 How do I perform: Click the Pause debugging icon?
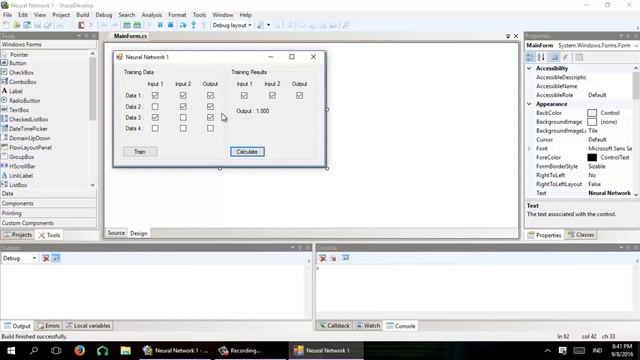click(160, 25)
